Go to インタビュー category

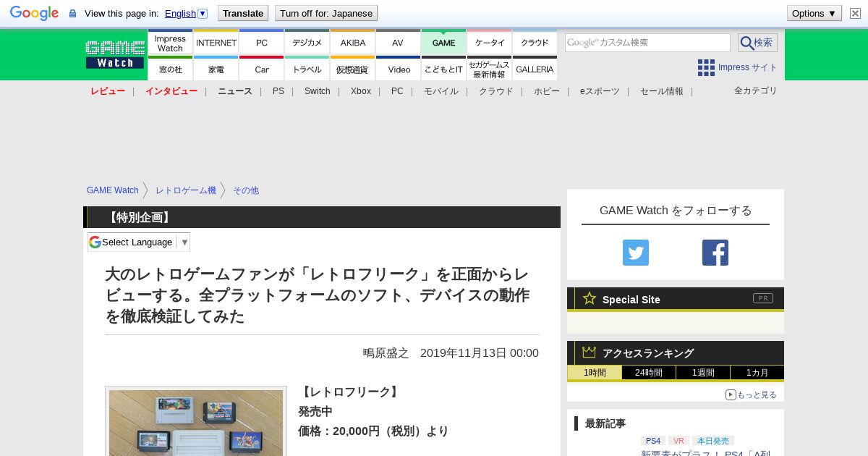[171, 91]
